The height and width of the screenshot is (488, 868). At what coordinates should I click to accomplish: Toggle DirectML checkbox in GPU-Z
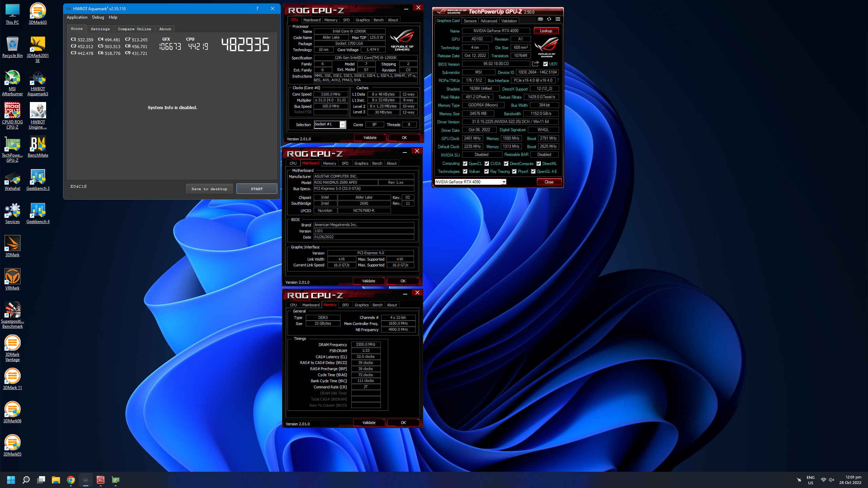pyautogui.click(x=539, y=164)
